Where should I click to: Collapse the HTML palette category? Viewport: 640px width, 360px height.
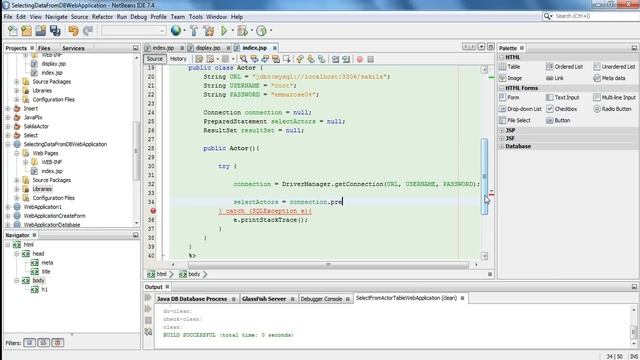[502, 57]
